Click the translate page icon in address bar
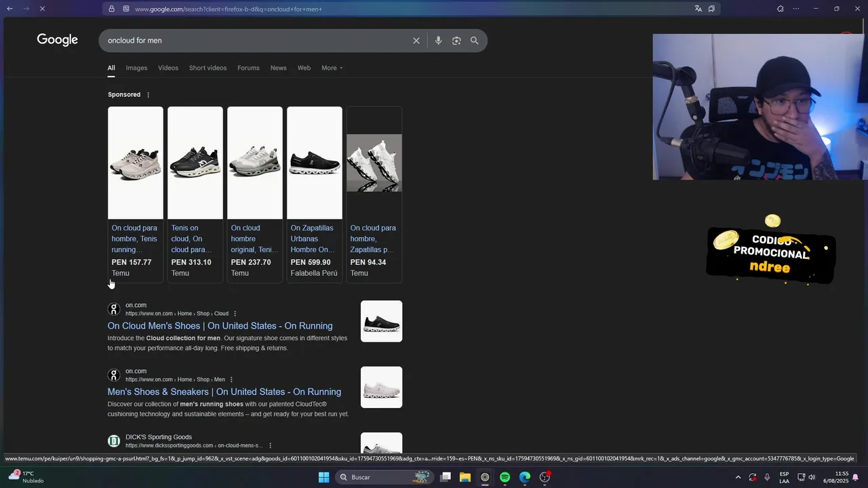This screenshot has width=868, height=488. [698, 9]
